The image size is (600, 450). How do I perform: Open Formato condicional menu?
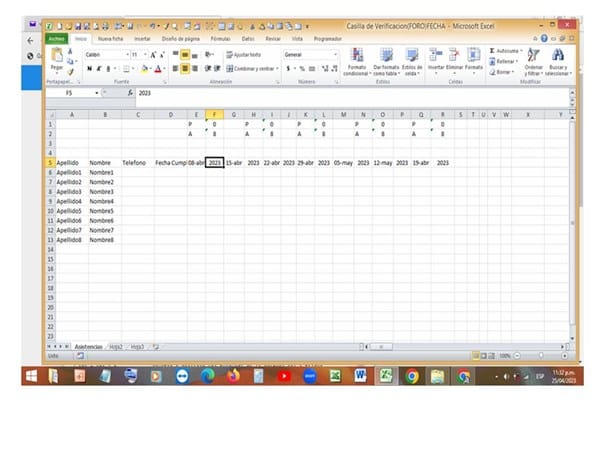click(357, 62)
